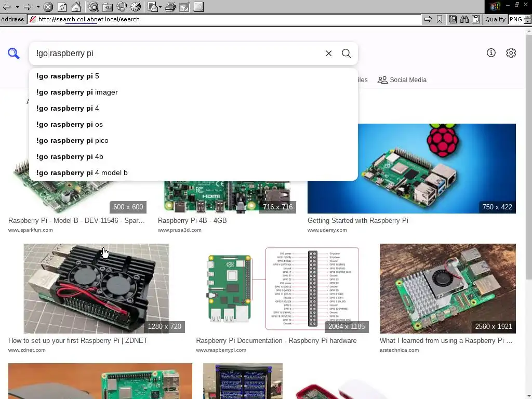Image resolution: width=532 pixels, height=399 pixels.
Task: Print the page with printer icon
Action: coord(170,7)
